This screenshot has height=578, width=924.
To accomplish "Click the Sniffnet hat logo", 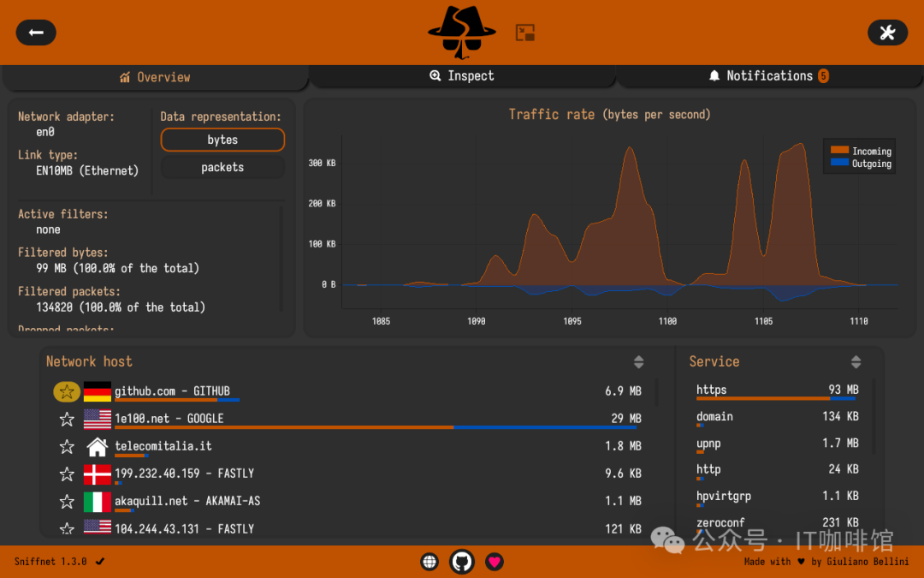I will point(461,33).
